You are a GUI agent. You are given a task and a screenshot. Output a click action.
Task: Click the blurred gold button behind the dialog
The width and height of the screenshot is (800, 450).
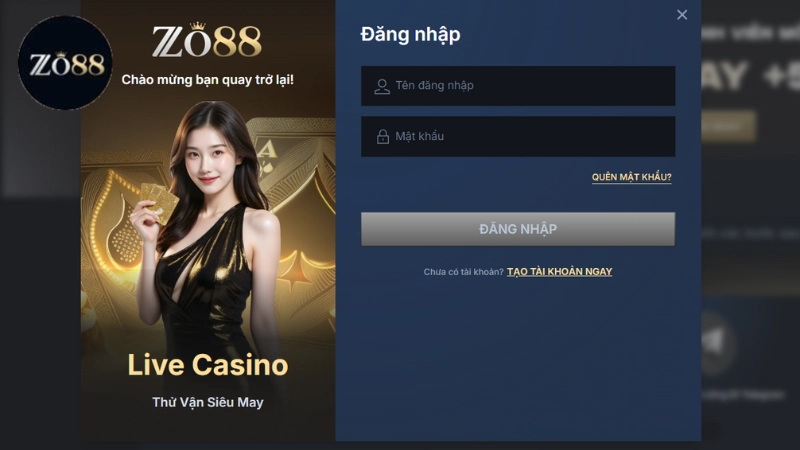[729, 126]
